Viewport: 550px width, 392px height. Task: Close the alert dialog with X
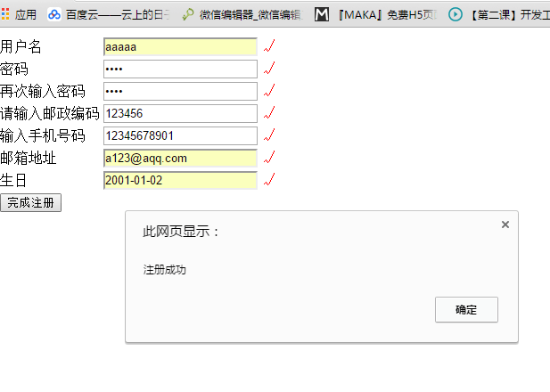(505, 225)
